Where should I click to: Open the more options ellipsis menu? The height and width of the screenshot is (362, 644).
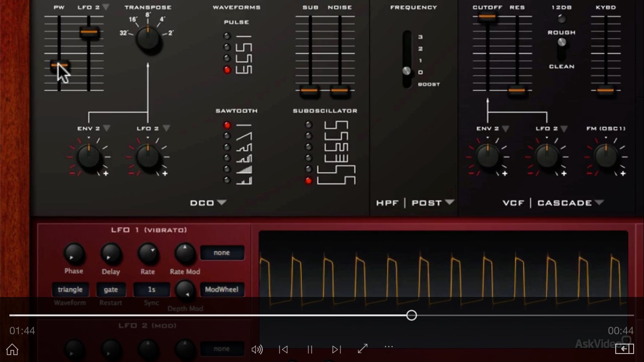pyautogui.click(x=388, y=346)
